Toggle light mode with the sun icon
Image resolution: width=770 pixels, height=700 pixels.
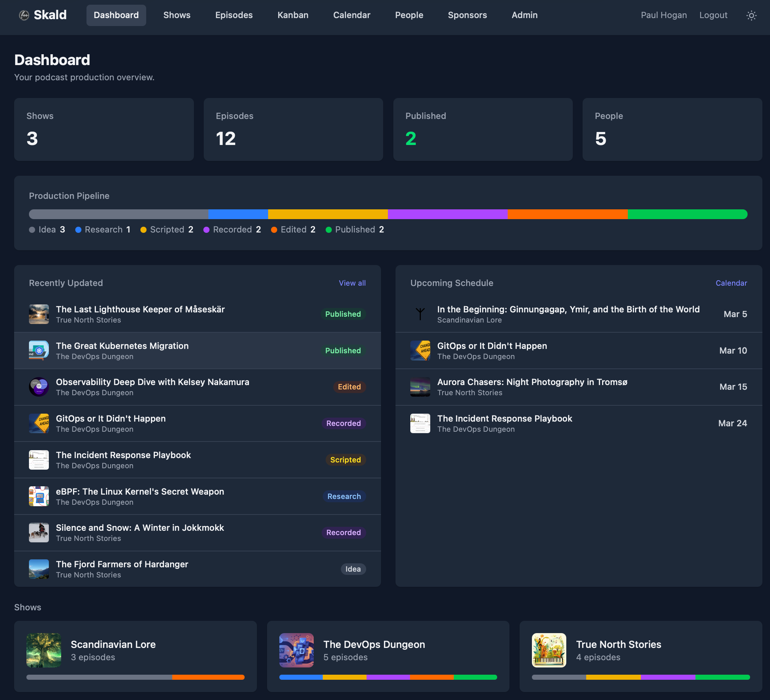751,15
